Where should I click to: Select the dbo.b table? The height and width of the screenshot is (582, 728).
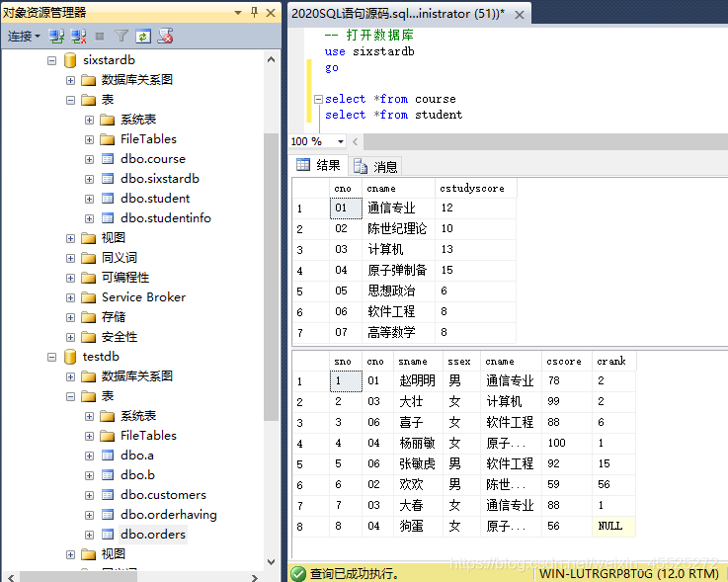click(x=137, y=475)
